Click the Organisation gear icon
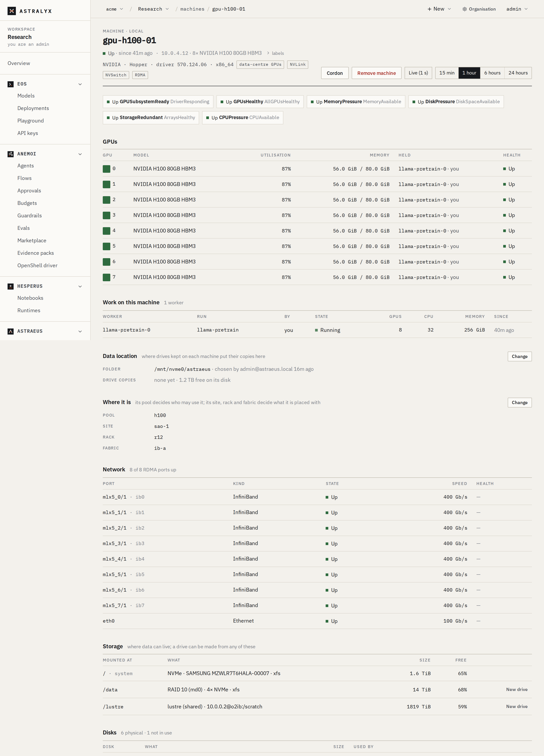Image resolution: width=544 pixels, height=756 pixels. [x=464, y=9]
